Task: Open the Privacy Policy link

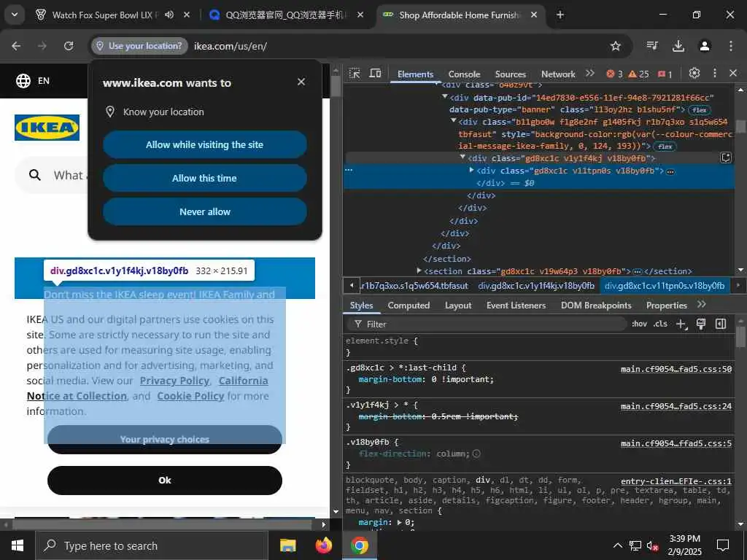Action: pyautogui.click(x=174, y=381)
